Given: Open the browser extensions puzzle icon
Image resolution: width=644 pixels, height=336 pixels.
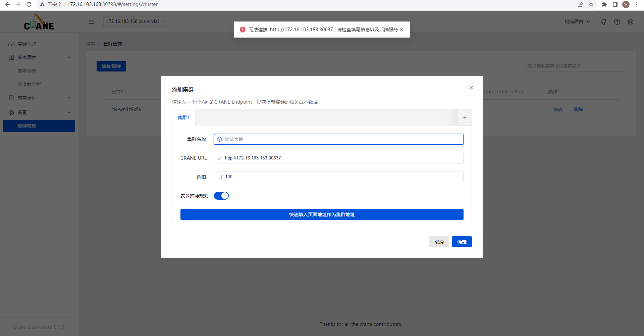Looking at the screenshot, I should [x=604, y=4].
